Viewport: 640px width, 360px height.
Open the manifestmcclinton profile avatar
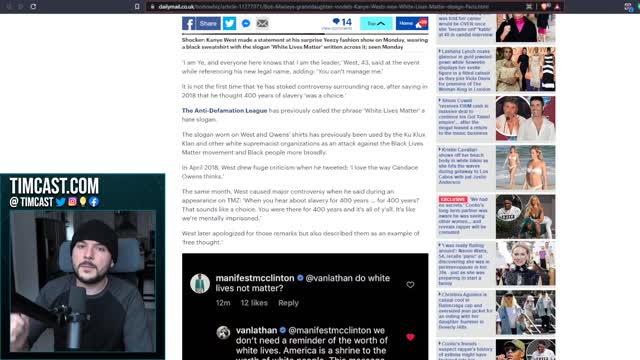tap(200, 283)
